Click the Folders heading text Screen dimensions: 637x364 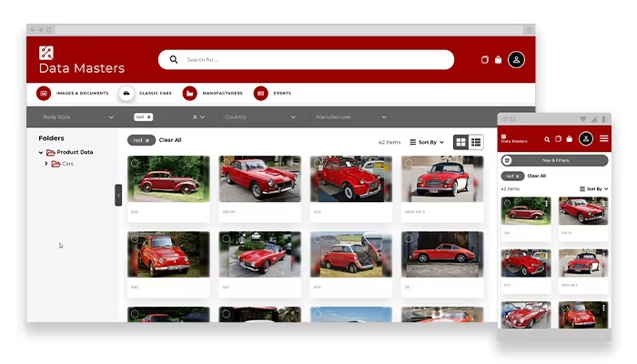tap(52, 138)
